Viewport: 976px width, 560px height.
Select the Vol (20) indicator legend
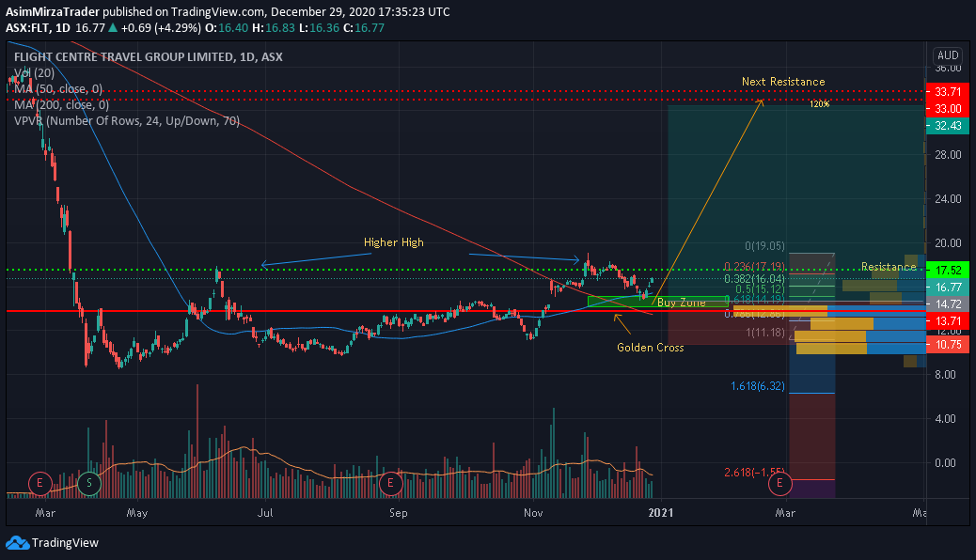(34, 72)
